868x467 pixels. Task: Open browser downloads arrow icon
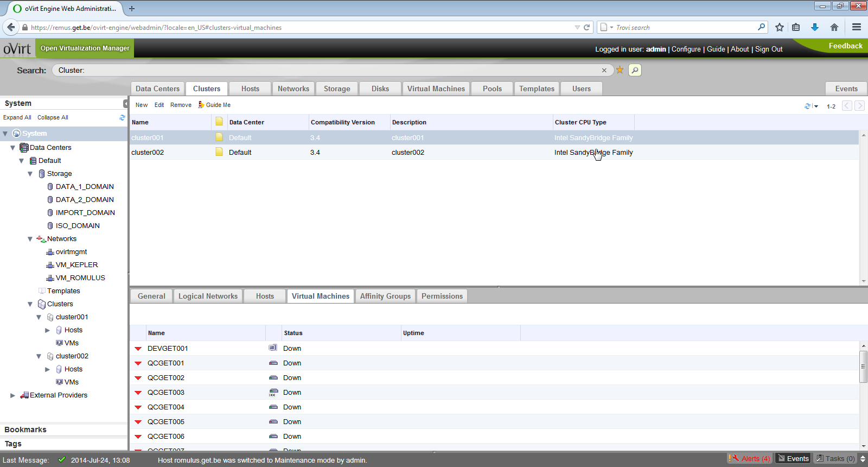(814, 27)
